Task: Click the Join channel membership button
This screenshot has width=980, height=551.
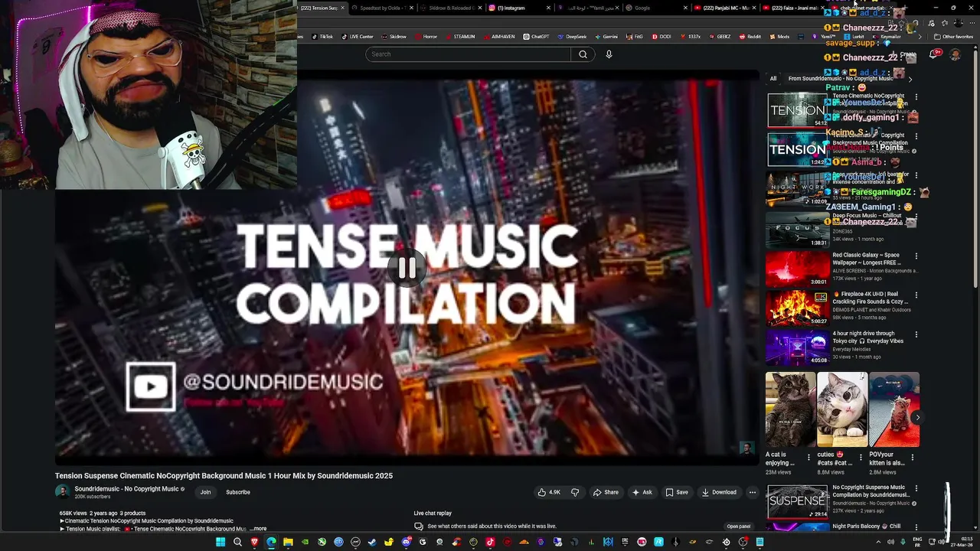Action: point(205,492)
